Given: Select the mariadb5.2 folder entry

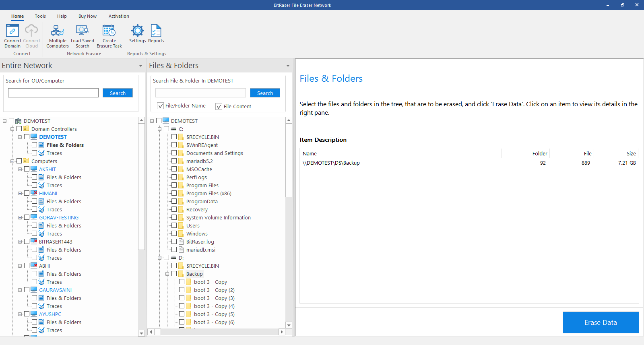Looking at the screenshot, I should (200, 161).
